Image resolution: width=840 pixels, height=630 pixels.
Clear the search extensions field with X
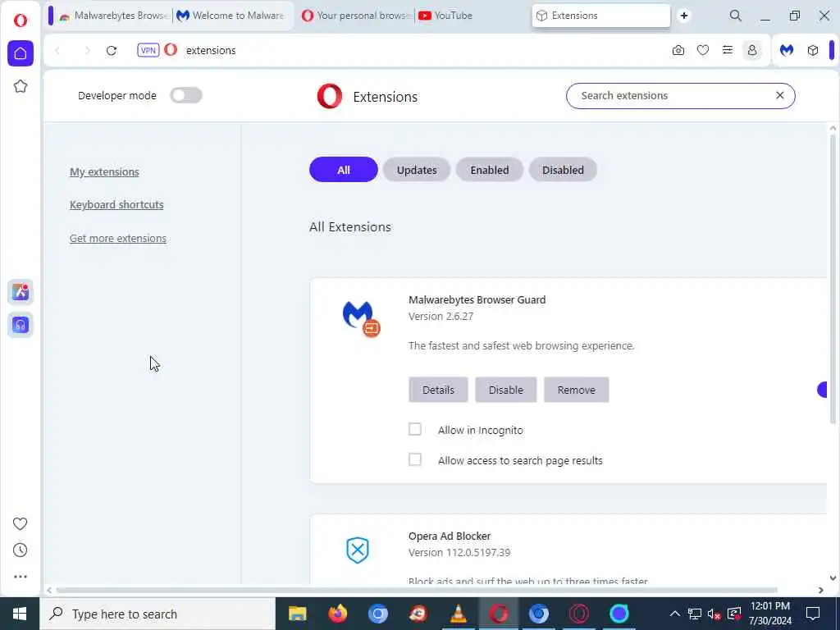pos(780,95)
